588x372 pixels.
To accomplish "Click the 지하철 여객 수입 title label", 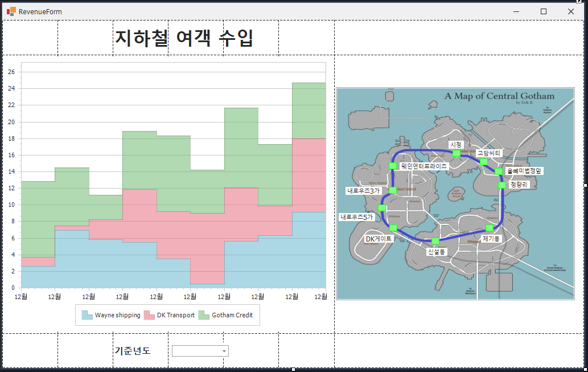I will click(184, 38).
